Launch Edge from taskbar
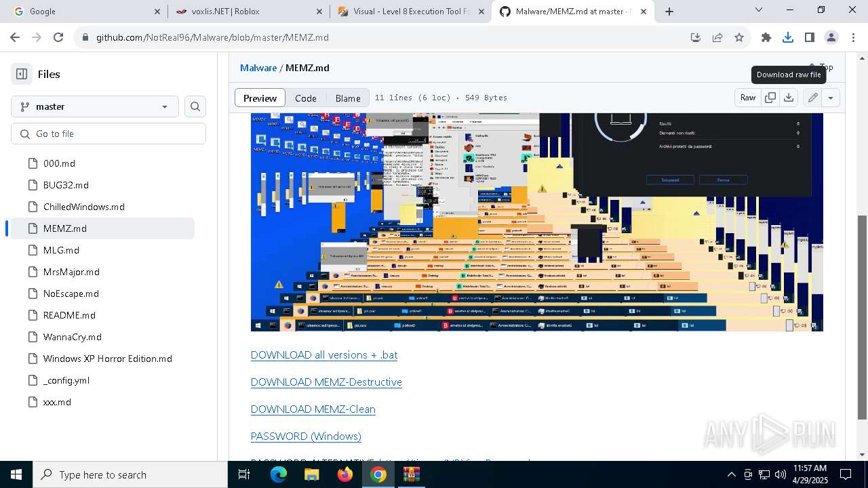868x488 pixels. (x=279, y=474)
